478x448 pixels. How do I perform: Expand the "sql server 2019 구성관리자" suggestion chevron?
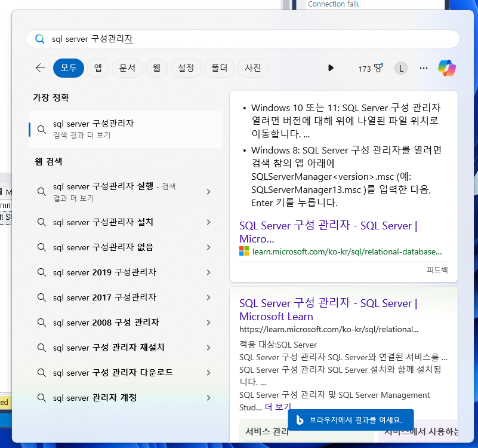click(208, 272)
